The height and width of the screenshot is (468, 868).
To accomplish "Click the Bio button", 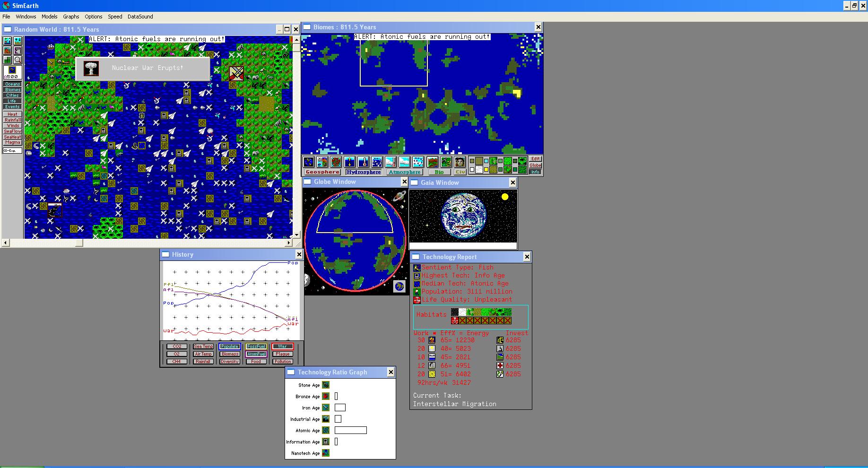I will pos(440,172).
